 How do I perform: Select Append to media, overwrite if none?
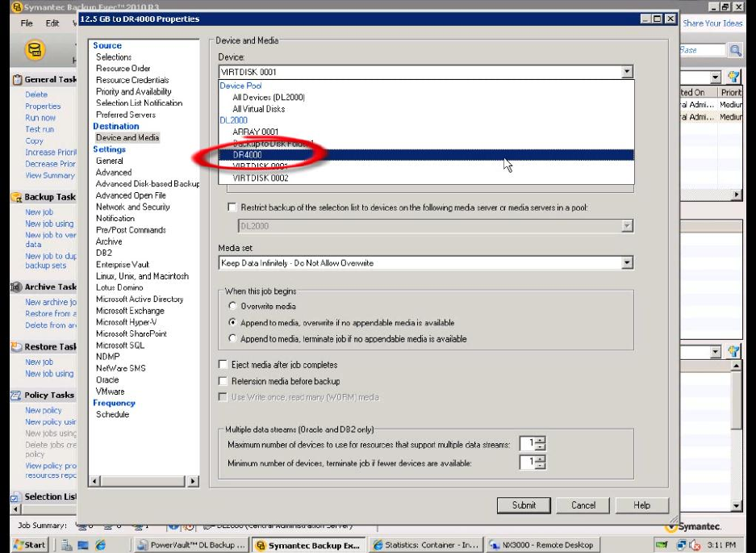point(232,322)
